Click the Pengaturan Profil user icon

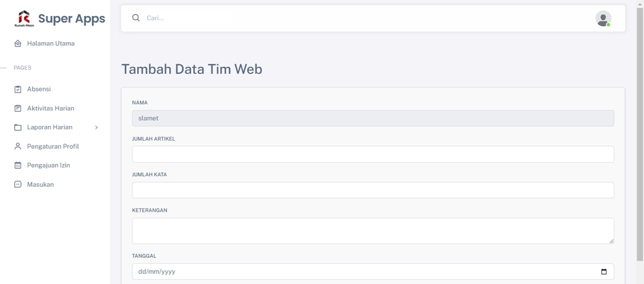(18, 146)
